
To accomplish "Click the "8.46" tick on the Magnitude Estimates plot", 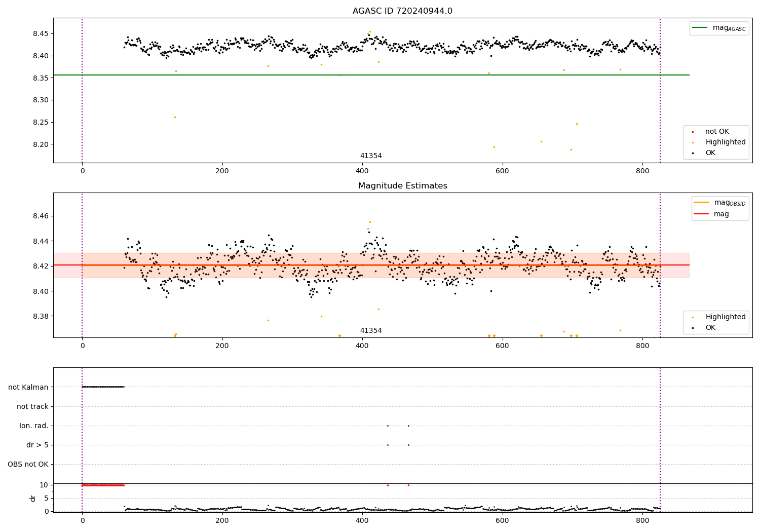I will point(41,216).
